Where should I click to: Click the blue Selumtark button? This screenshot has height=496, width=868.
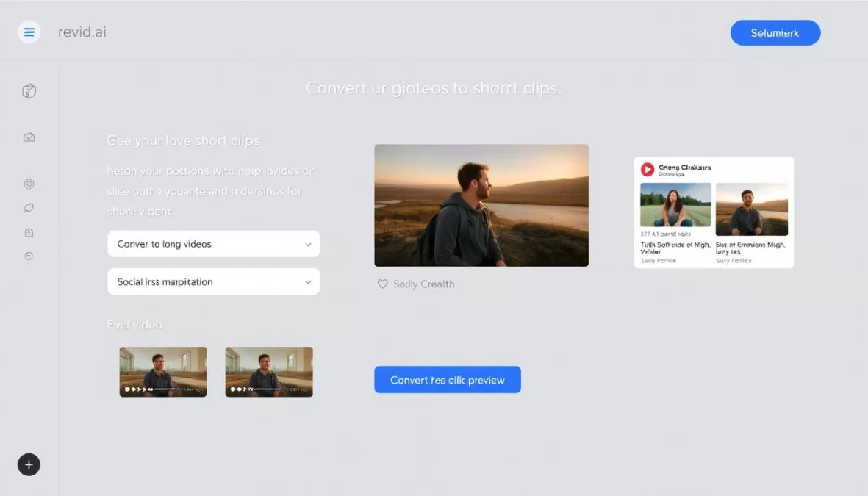(x=775, y=32)
